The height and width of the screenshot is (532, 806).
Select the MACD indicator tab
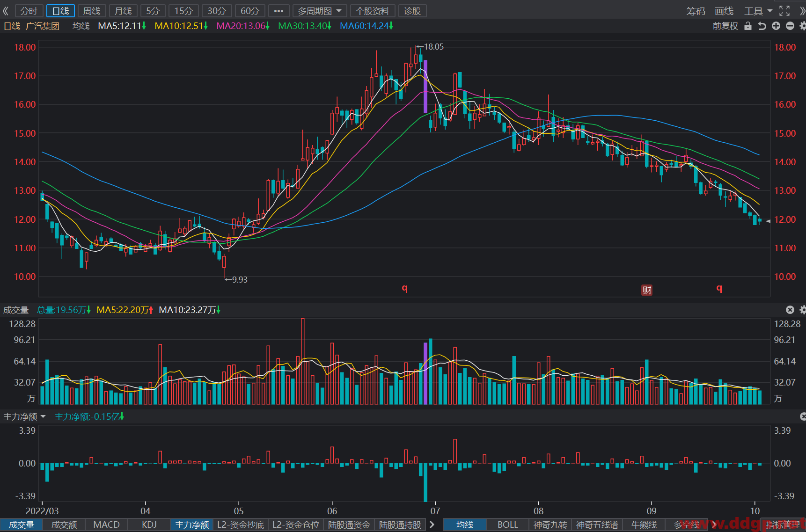(107, 525)
